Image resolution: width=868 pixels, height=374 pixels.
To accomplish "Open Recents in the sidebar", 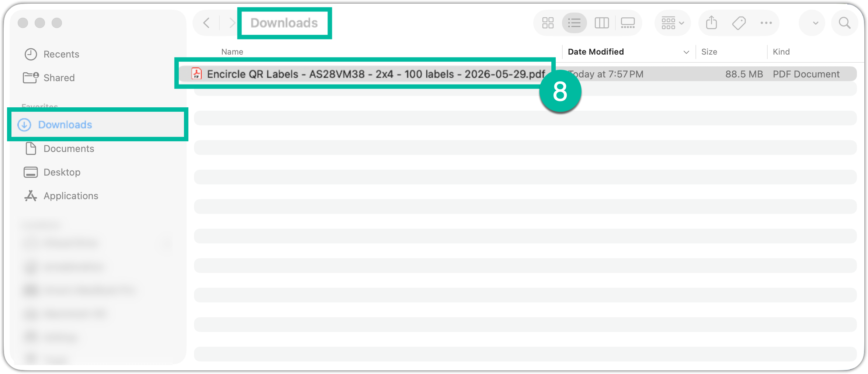I will [61, 54].
